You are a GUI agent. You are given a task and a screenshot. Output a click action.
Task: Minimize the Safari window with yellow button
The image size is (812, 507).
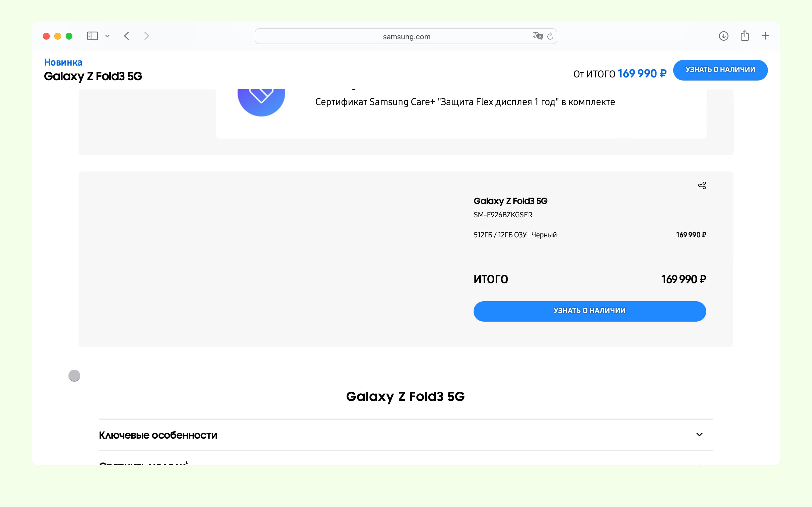(58, 36)
